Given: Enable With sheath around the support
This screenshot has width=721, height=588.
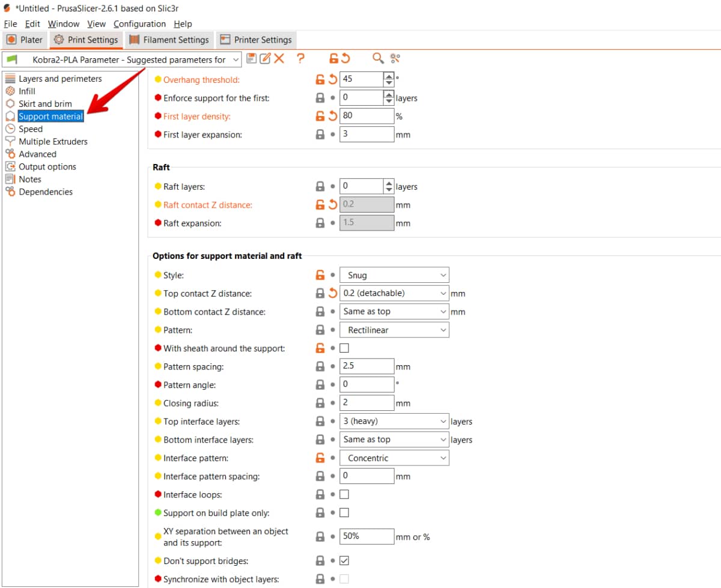Looking at the screenshot, I should 344,348.
